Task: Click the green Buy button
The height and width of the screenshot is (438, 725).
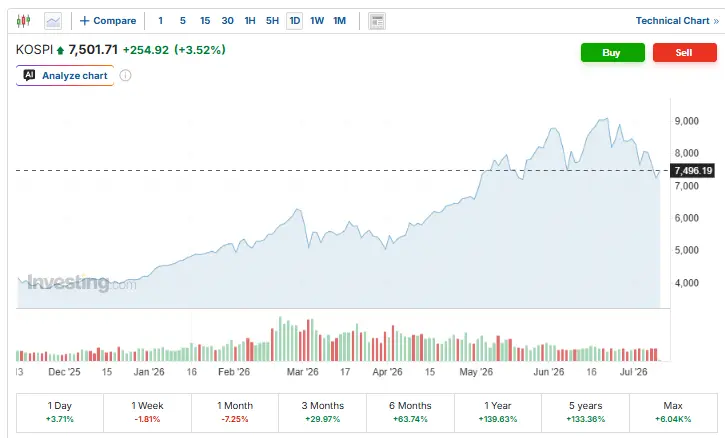Action: 613,52
